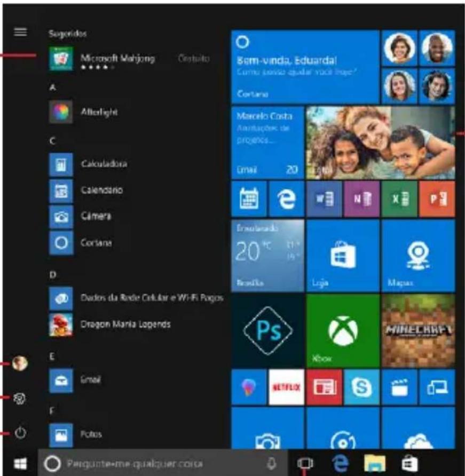Open the Power button options
The height and width of the screenshot is (476, 465).
click(x=20, y=433)
